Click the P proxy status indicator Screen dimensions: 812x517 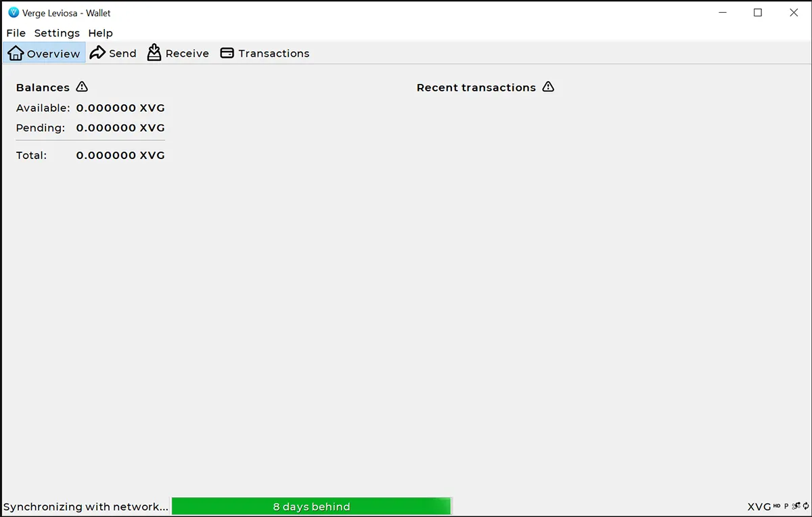coord(786,506)
